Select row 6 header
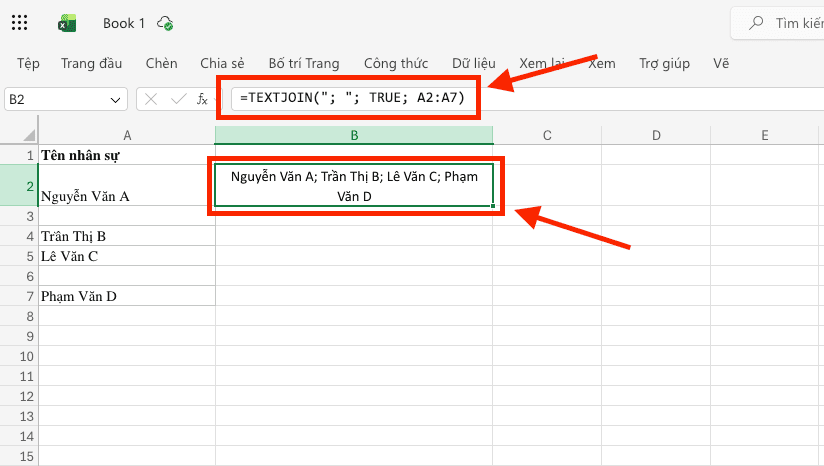This screenshot has width=824, height=466. coord(19,276)
